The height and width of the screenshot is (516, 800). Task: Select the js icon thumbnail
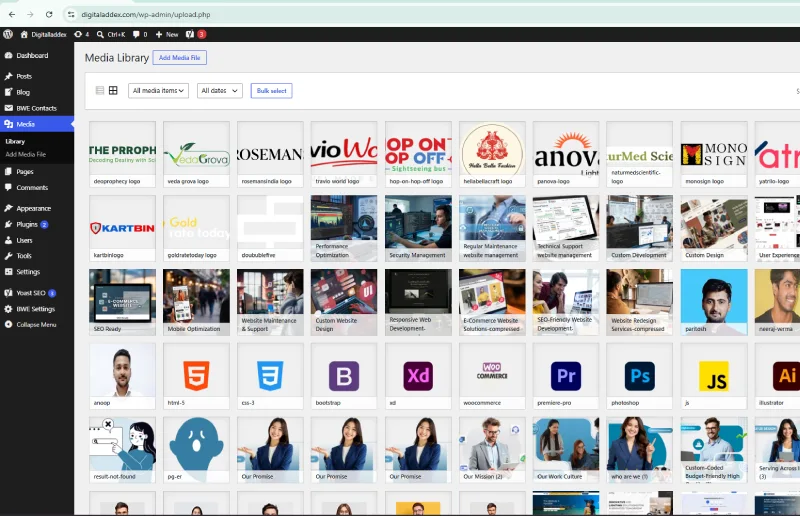tap(714, 376)
